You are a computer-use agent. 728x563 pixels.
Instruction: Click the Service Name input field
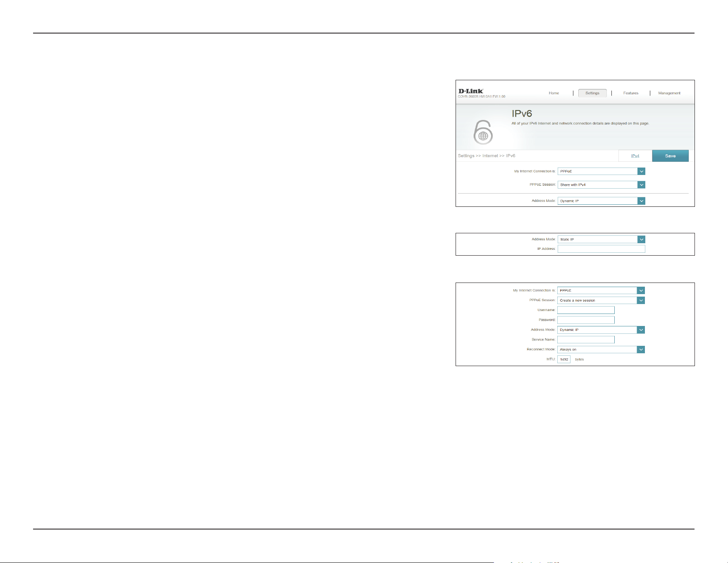pos(586,340)
